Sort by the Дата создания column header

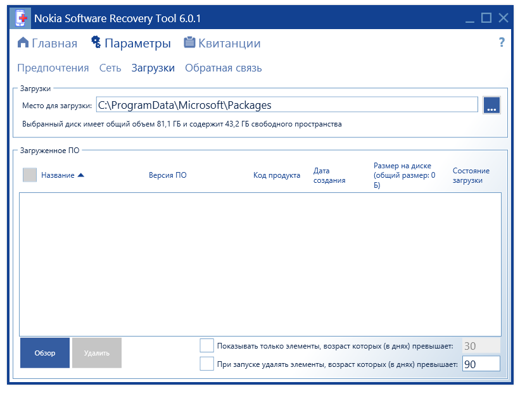click(329, 175)
